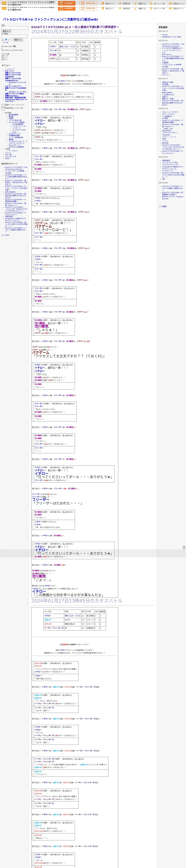186x868 pixels.
Task: Open the 代理編集依頼板 link
Action: click(x=14, y=135)
